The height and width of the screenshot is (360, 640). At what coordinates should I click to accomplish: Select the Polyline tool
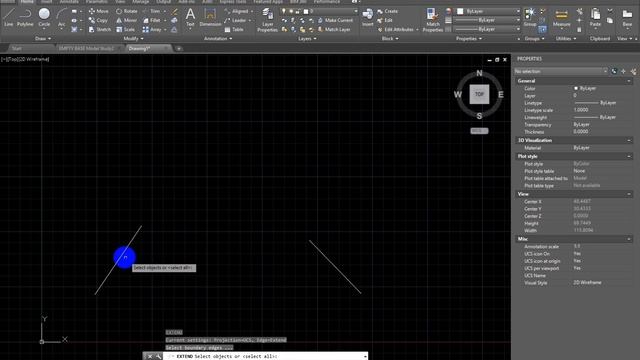click(25, 17)
